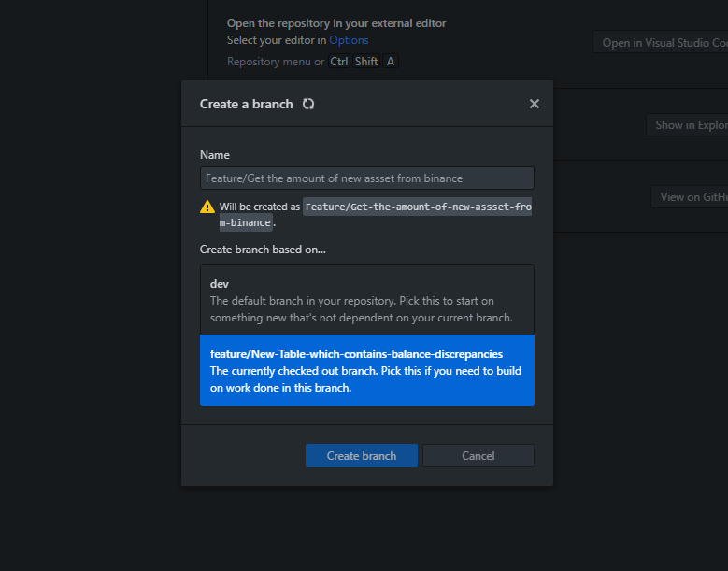728x571 pixels.
Task: Click the sanitized branch name Feature/Get-the-amount text
Action: pos(376,214)
